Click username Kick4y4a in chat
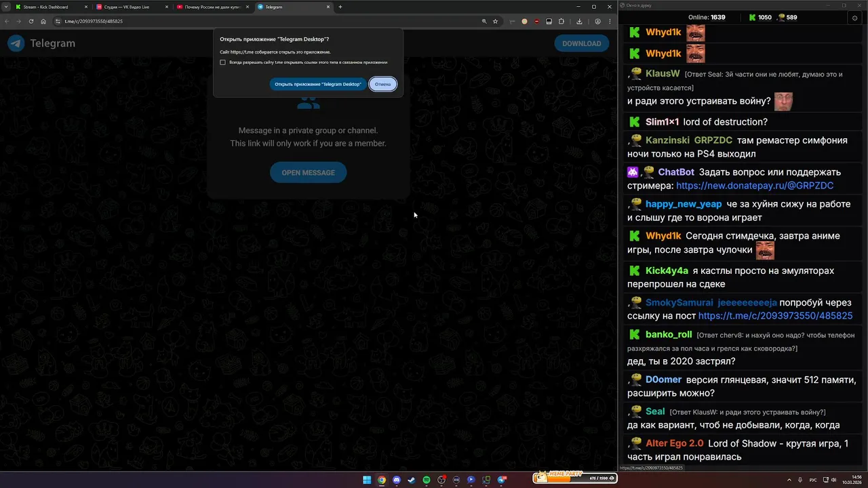 (667, 270)
